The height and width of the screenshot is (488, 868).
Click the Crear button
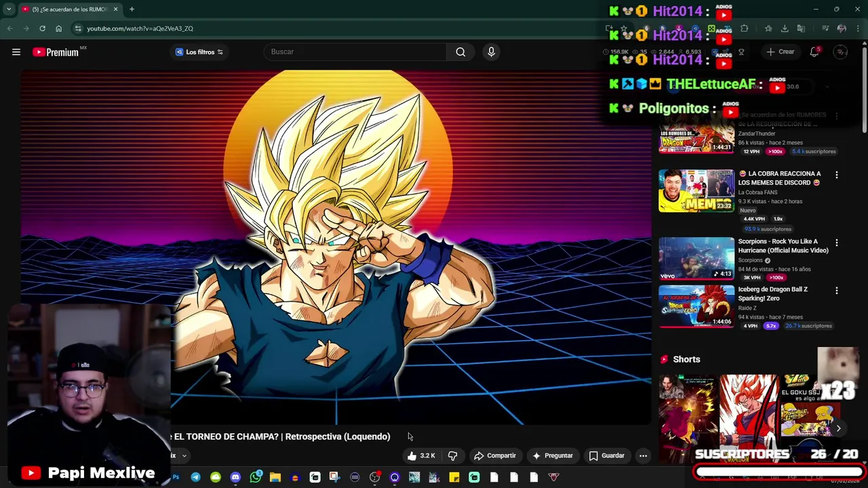pos(780,52)
